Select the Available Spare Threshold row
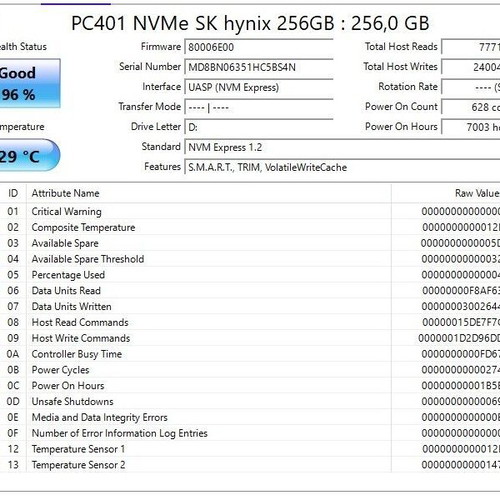The image size is (500, 500). [x=250, y=259]
